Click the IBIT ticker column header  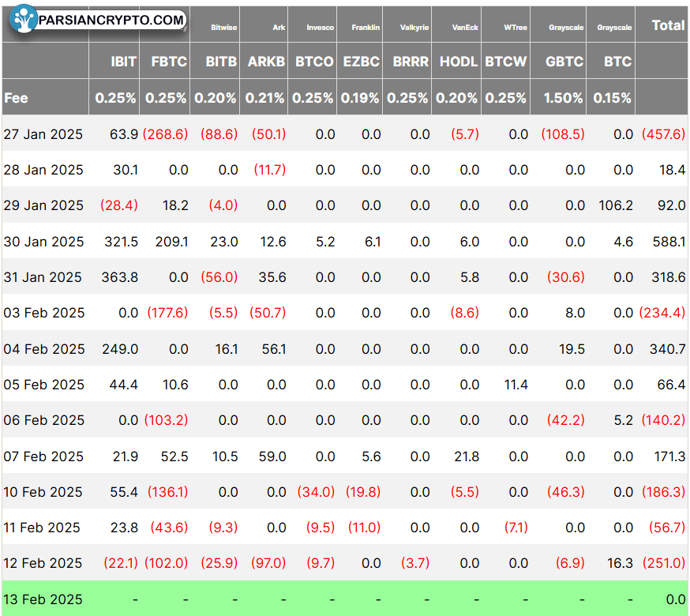coord(124,61)
